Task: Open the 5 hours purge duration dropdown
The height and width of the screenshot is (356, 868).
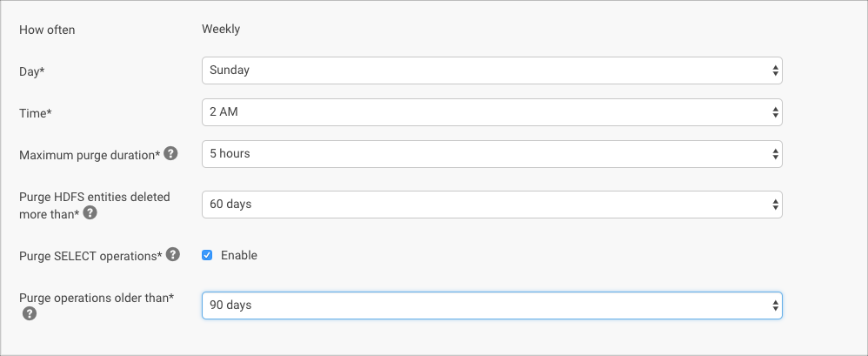Action: point(491,154)
